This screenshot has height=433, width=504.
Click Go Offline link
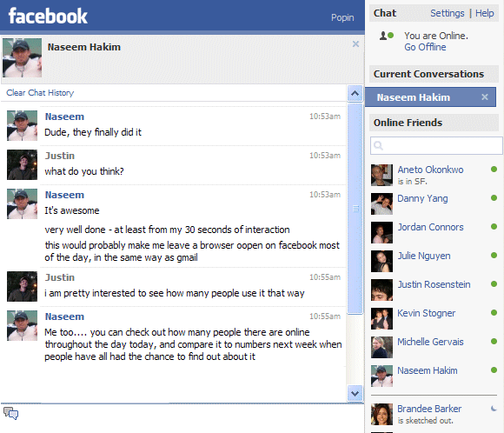(x=425, y=47)
